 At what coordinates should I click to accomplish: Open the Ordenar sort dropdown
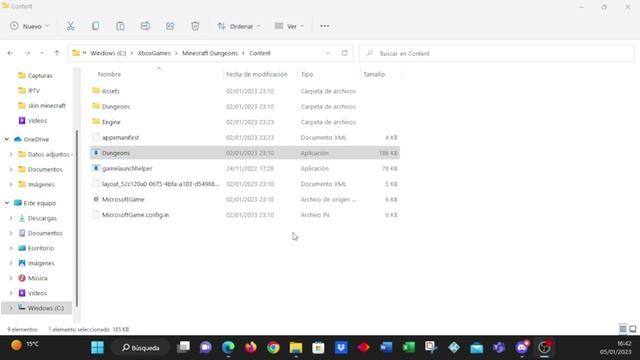239,26
